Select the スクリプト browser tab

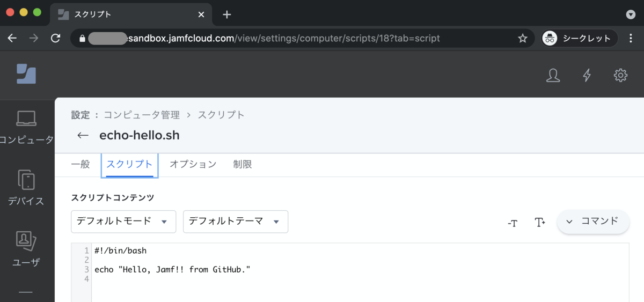point(130,14)
